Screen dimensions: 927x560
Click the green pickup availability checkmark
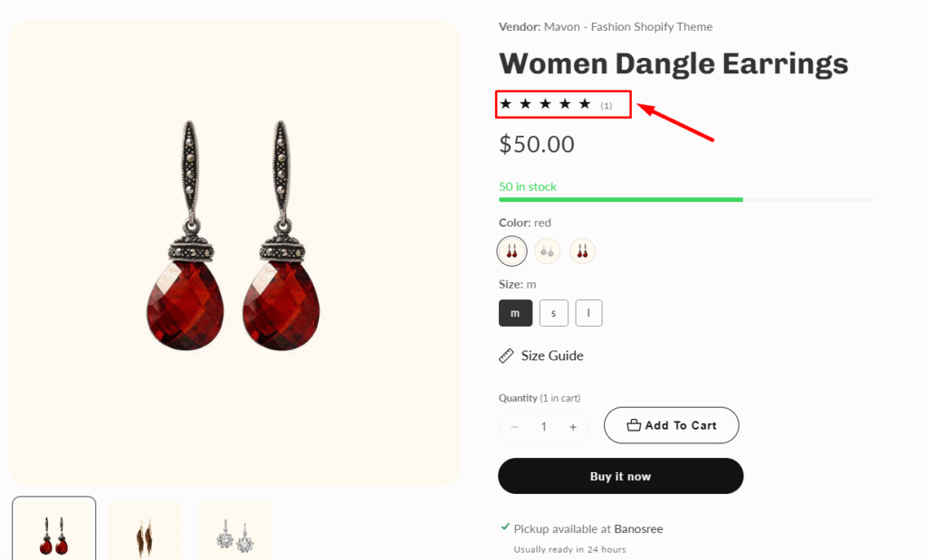pos(504,527)
